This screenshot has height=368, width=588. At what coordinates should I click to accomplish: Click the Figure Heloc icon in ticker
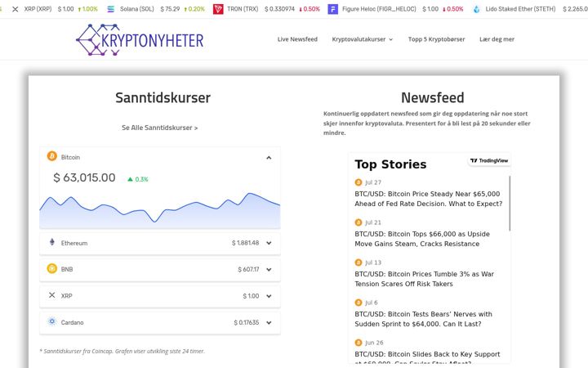pyautogui.click(x=332, y=9)
